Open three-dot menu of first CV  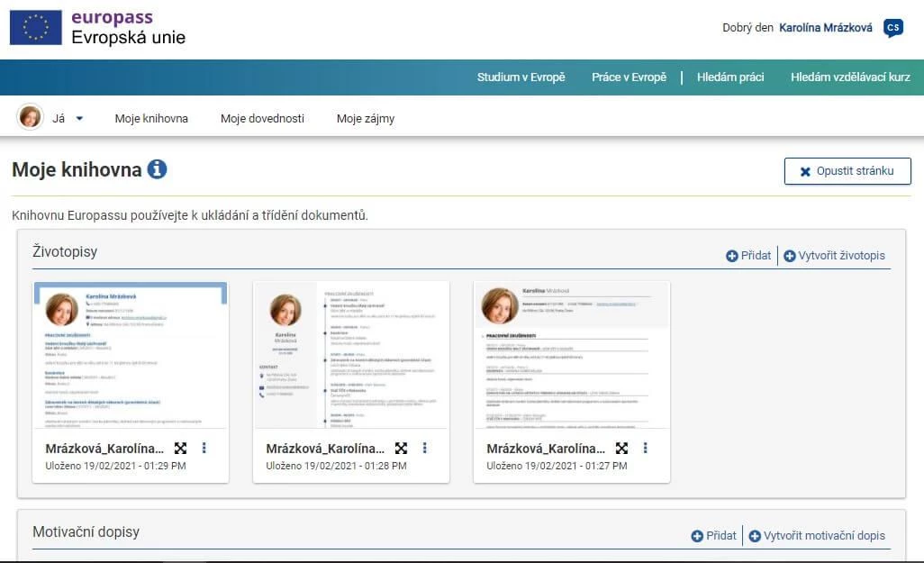pyautogui.click(x=204, y=448)
